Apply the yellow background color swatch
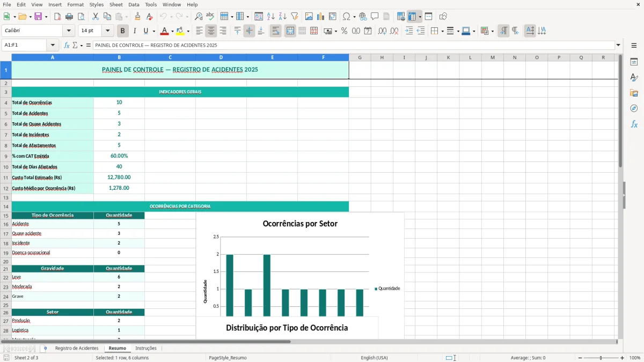644x362 pixels. click(180, 31)
